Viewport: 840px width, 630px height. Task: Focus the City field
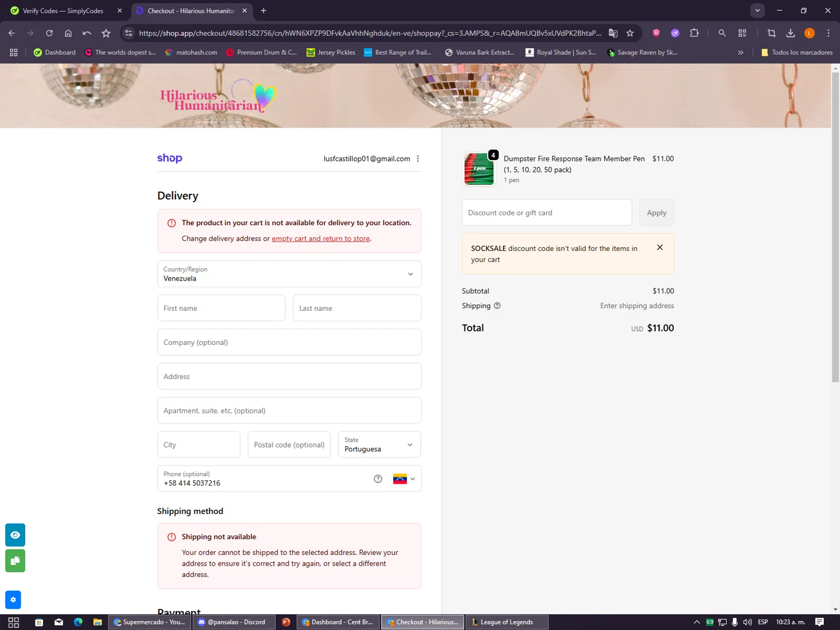[x=199, y=445]
